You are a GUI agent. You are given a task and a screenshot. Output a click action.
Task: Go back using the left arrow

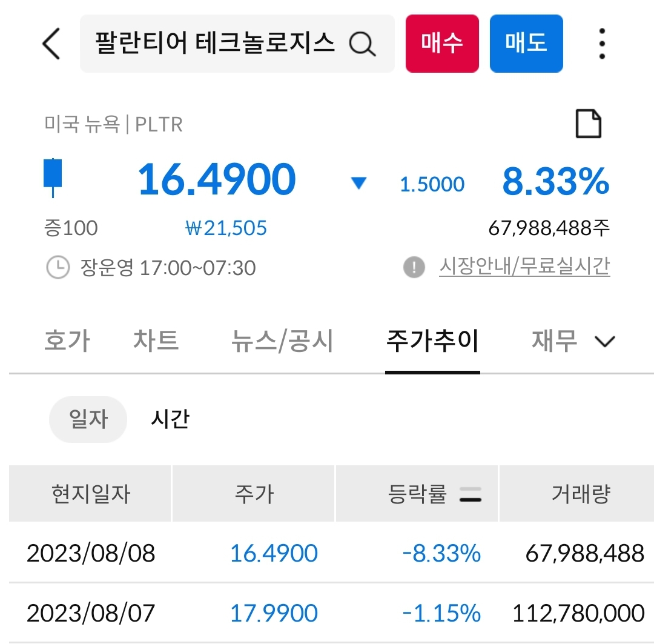(51, 44)
